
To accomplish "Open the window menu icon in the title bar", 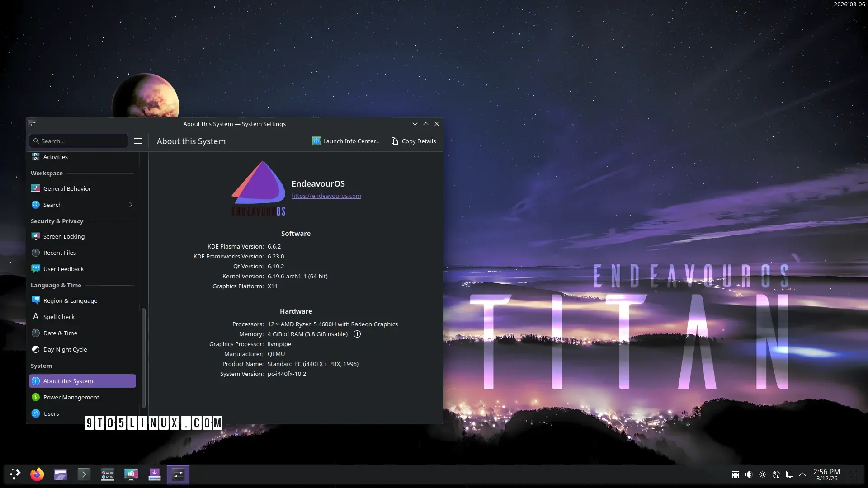I will [33, 123].
